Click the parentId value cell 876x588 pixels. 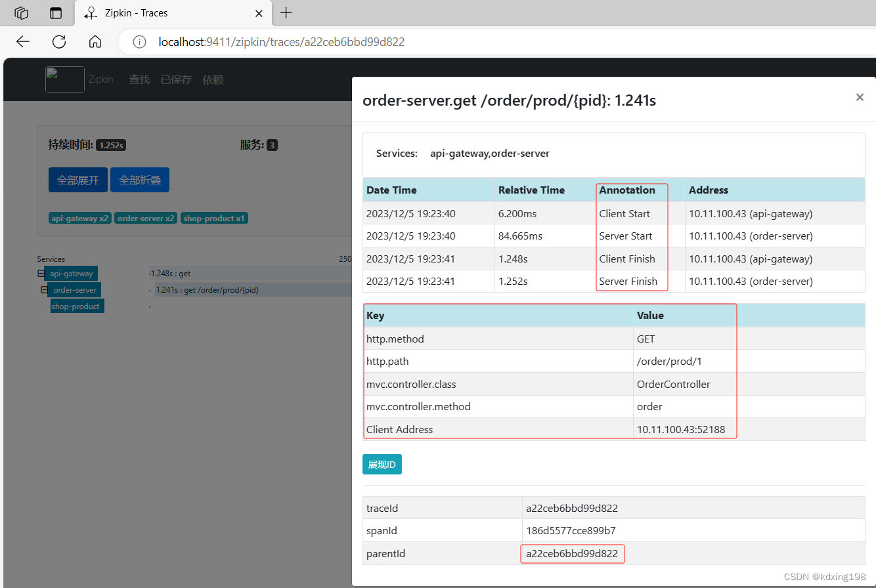pyautogui.click(x=693, y=553)
